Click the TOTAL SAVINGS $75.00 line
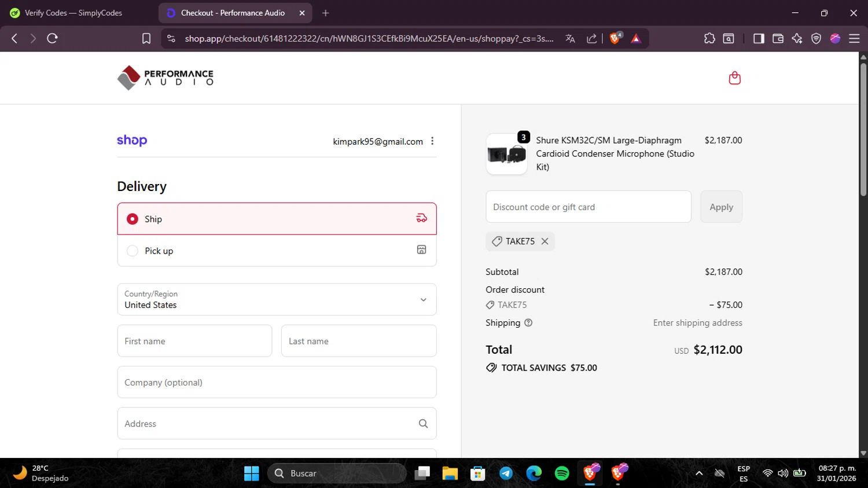Image resolution: width=868 pixels, height=488 pixels. [542, 368]
